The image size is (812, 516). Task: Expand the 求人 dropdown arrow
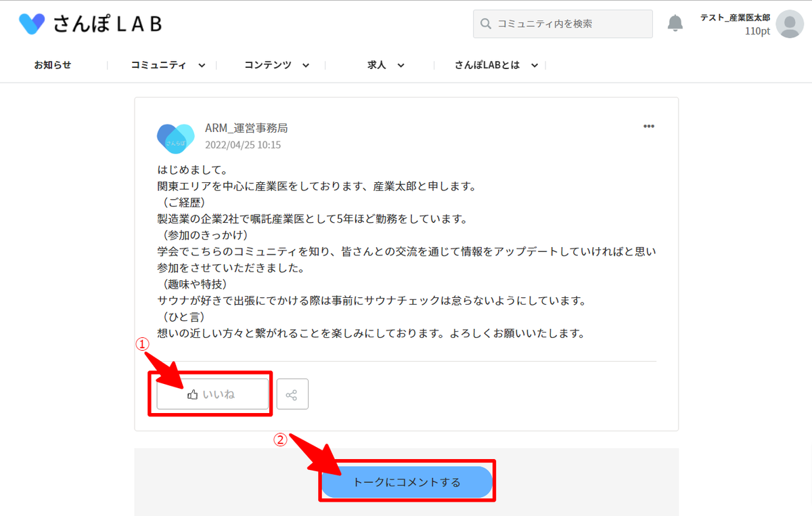(401, 66)
